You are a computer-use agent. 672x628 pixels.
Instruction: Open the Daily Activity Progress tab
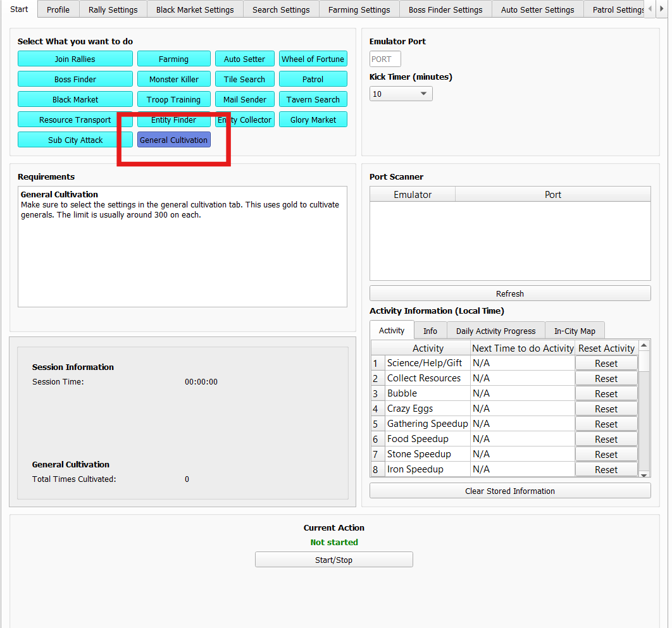495,331
